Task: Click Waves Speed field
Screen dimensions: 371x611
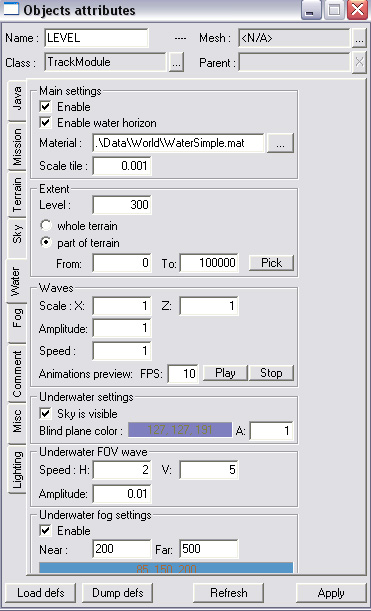Action: pyautogui.click(x=122, y=351)
